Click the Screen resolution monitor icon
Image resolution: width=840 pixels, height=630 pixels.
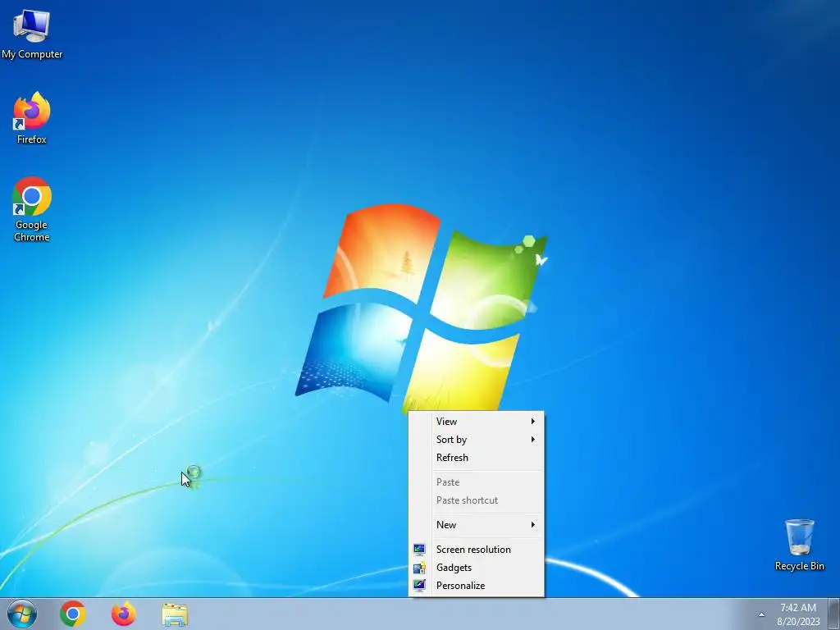coord(419,550)
